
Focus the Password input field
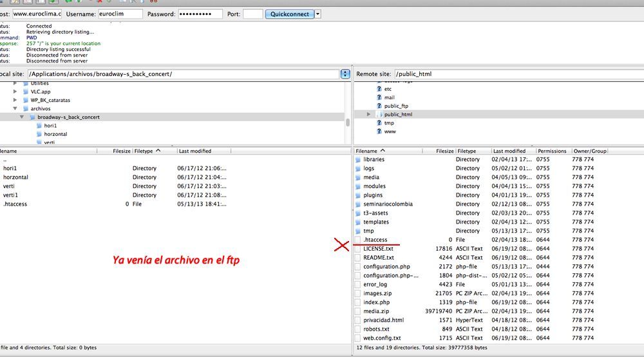pos(200,14)
